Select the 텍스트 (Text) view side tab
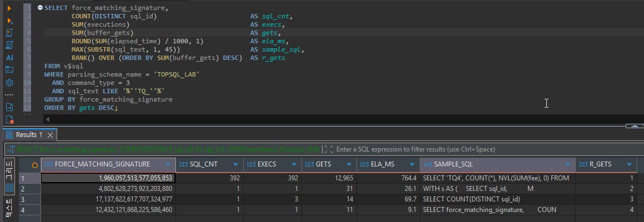The image size is (644, 222). [x=9, y=209]
